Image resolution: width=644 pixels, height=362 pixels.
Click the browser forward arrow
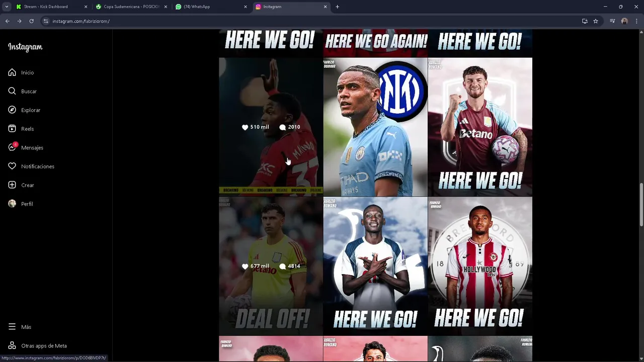coord(19,21)
